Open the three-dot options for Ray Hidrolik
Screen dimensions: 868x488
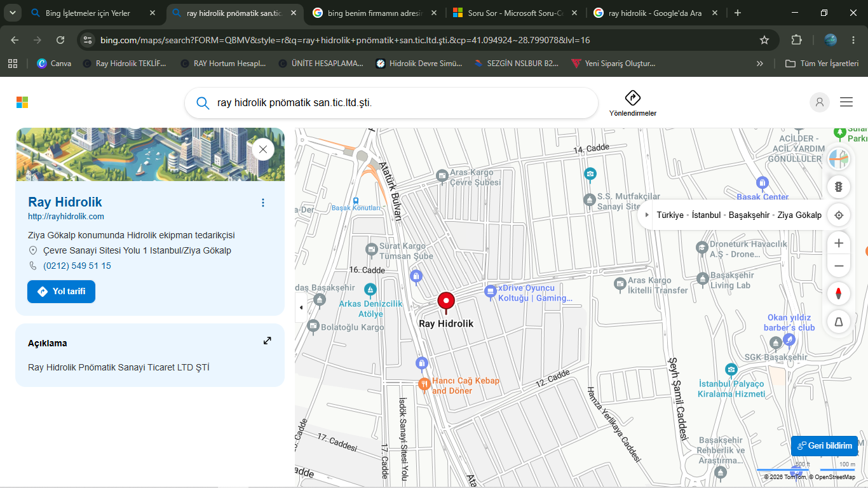pyautogui.click(x=263, y=203)
